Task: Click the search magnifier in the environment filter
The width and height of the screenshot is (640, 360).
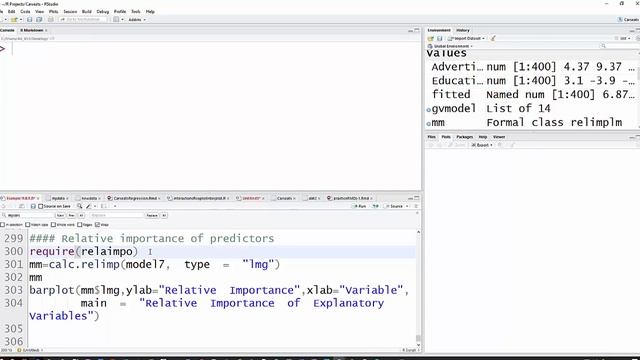Action: [x=603, y=46]
